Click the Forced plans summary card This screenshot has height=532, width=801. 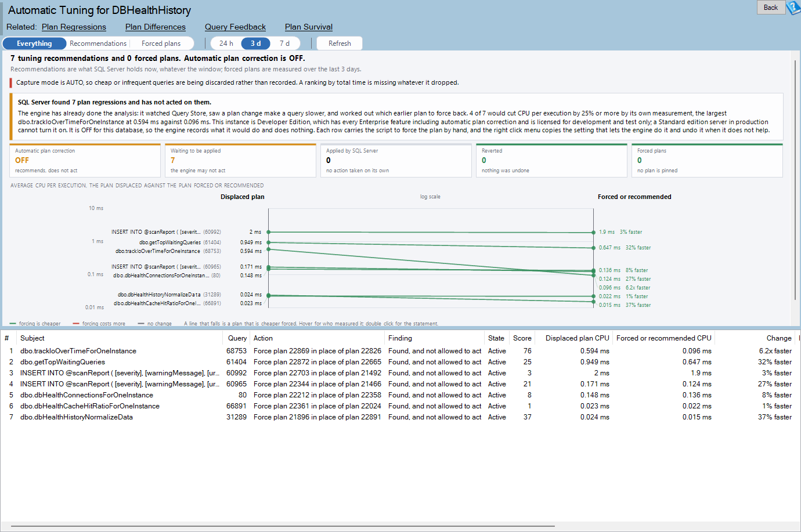[x=707, y=160]
